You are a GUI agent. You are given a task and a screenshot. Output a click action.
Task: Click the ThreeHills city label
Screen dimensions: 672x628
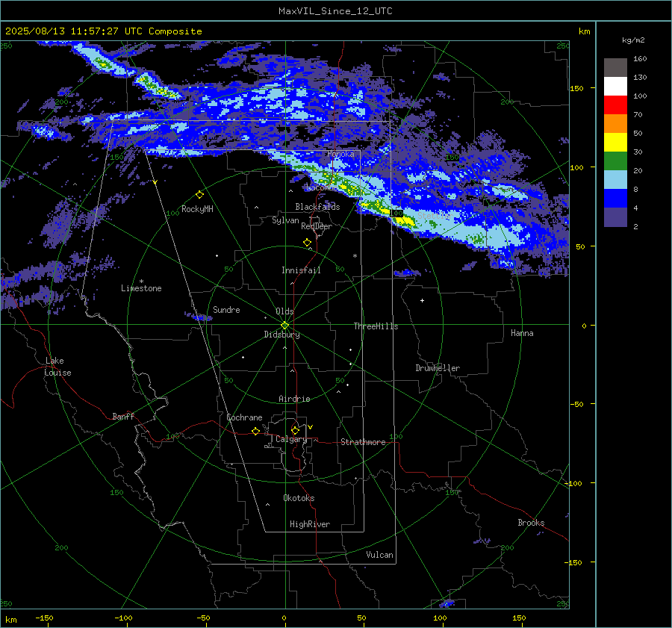point(376,326)
